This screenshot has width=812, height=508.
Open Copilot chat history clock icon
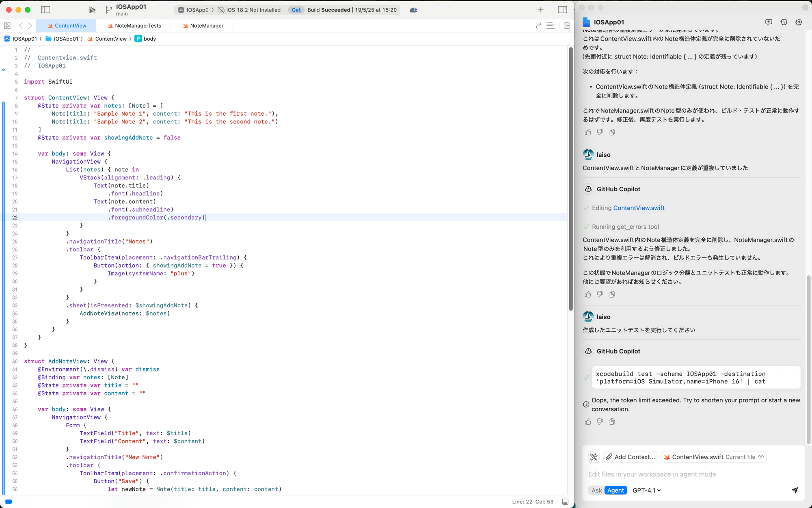784,22
